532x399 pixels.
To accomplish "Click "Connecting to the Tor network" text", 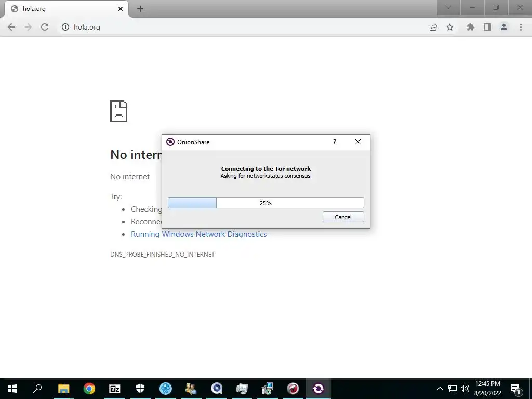I will point(266,169).
